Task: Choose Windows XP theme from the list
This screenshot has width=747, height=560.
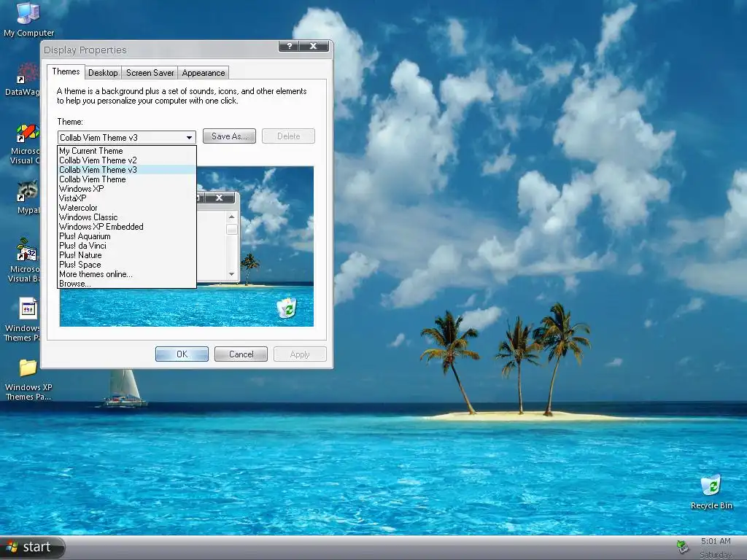Action: [127, 189]
